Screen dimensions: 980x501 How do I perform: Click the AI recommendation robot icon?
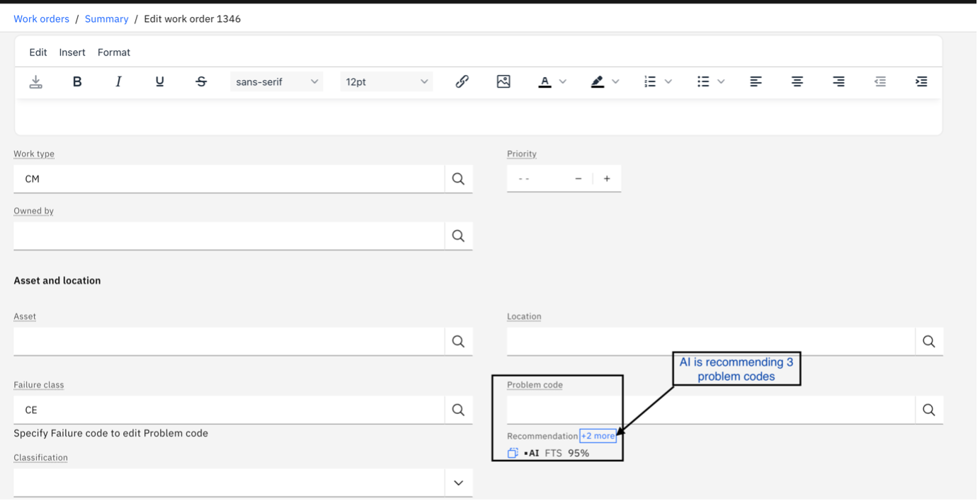512,453
